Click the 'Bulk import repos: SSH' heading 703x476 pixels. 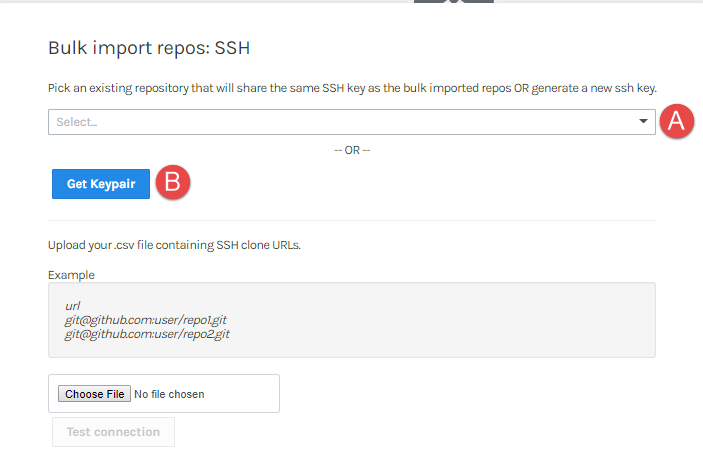click(149, 48)
